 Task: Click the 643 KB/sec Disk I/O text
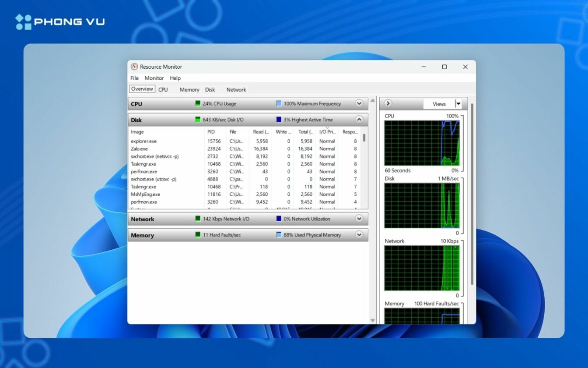pos(223,120)
